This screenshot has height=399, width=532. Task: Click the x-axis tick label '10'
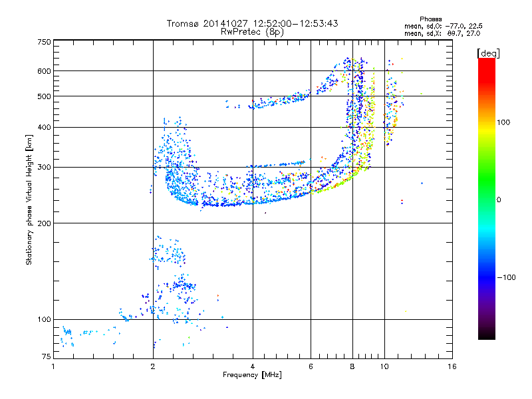[384, 366]
